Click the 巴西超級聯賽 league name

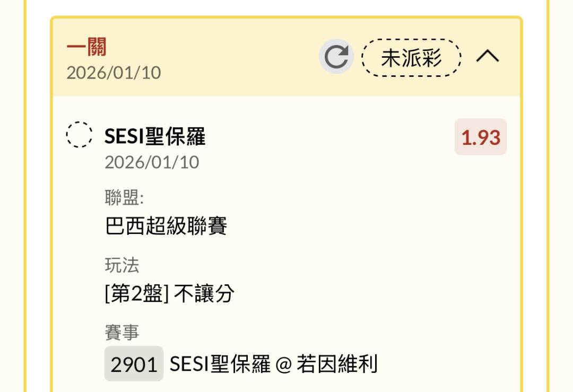(166, 227)
